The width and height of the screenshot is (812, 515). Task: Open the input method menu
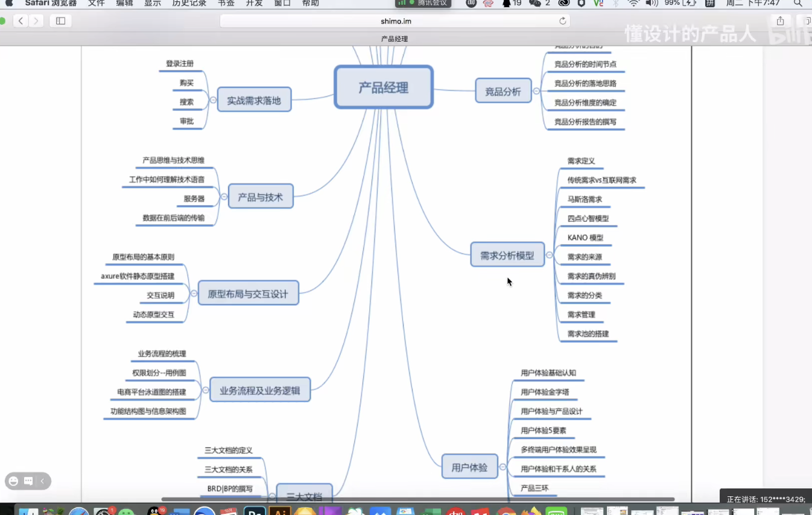pos(710,3)
